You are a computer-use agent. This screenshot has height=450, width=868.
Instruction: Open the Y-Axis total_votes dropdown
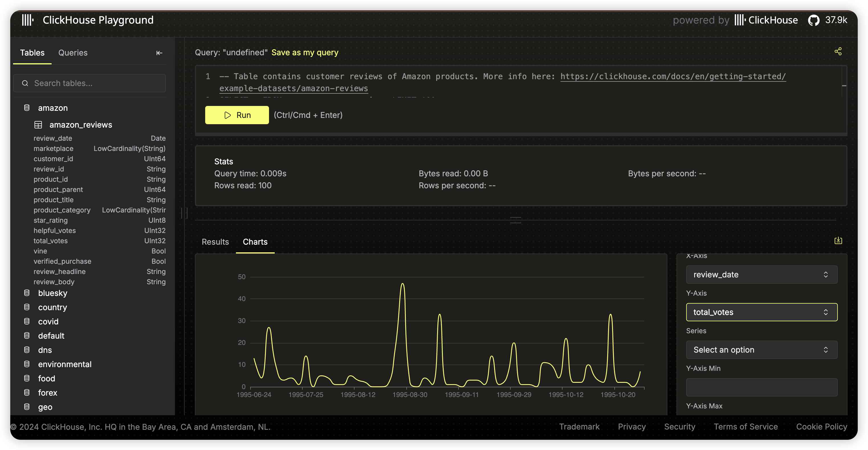(761, 312)
